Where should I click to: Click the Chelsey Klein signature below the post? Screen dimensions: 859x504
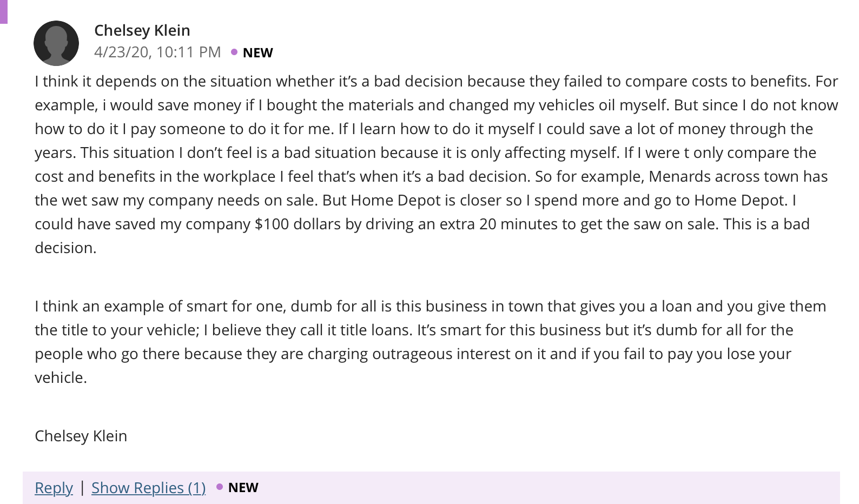click(81, 436)
